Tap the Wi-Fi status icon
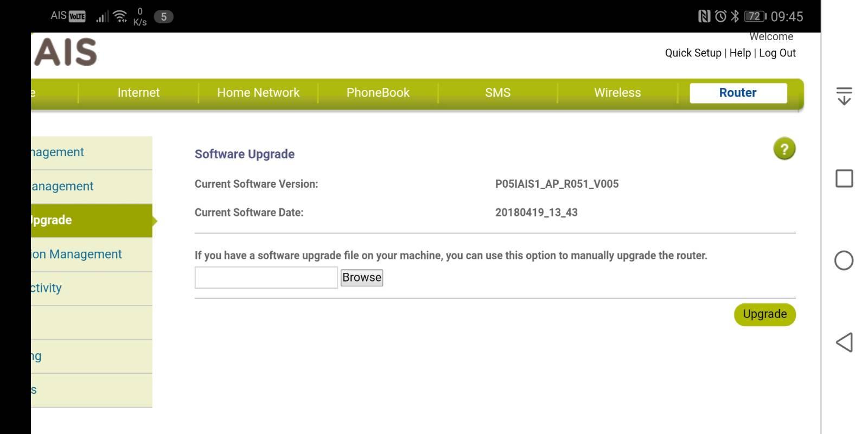The height and width of the screenshot is (434, 868). [x=120, y=16]
